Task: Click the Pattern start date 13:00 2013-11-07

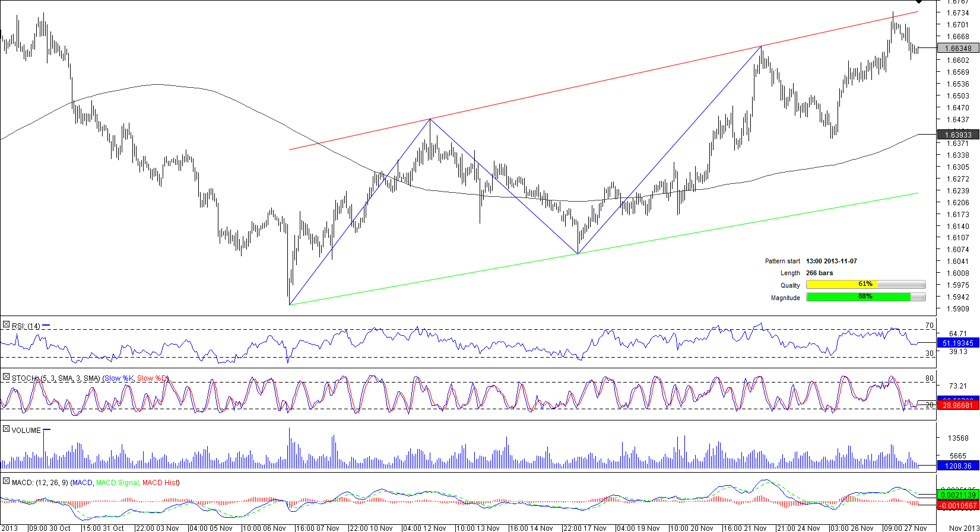Action: pyautogui.click(x=831, y=261)
